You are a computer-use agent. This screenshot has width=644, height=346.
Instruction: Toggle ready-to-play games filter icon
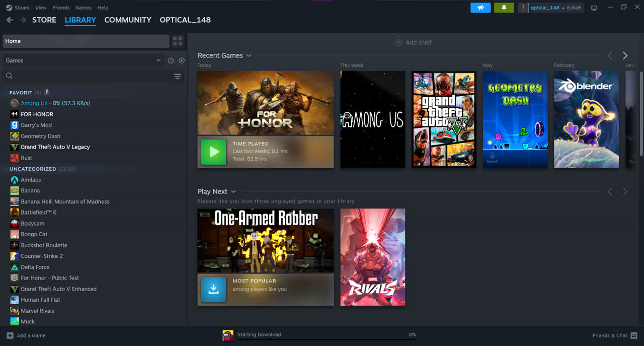coord(182,60)
